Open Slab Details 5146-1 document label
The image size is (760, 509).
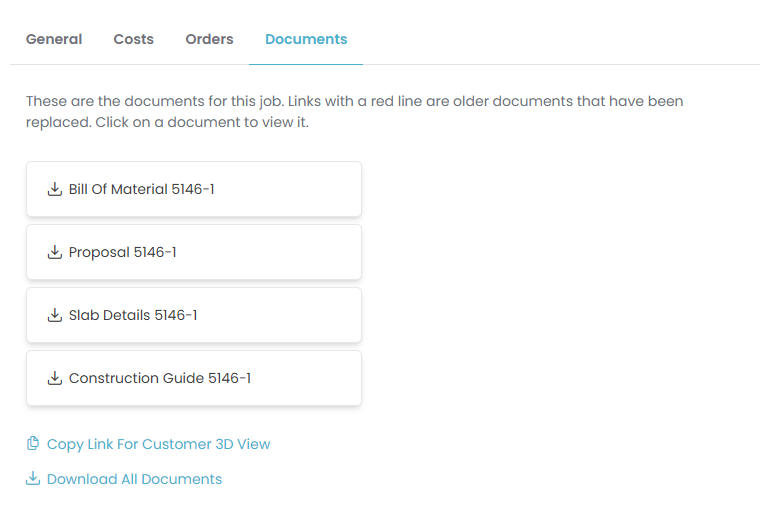click(133, 315)
